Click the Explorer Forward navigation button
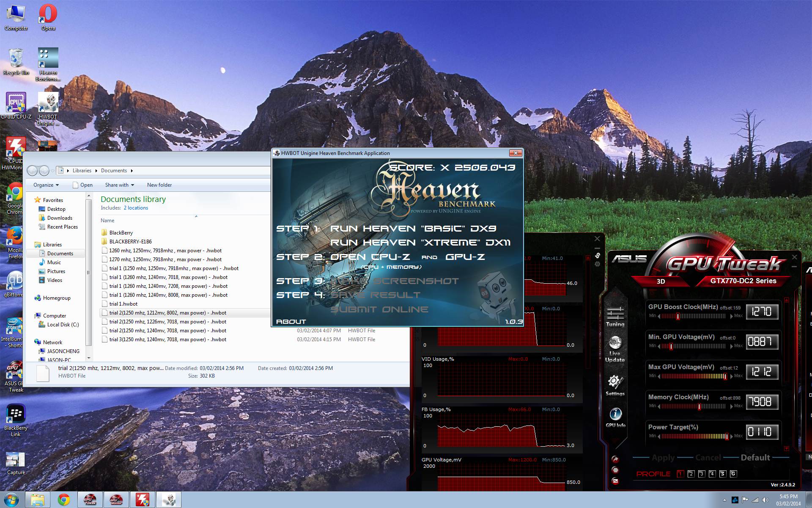 click(44, 171)
